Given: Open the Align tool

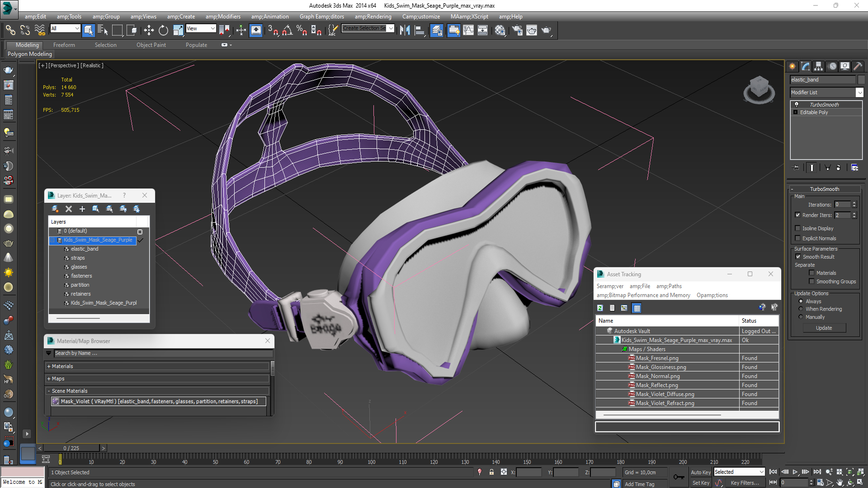Looking at the screenshot, I should click(x=420, y=30).
